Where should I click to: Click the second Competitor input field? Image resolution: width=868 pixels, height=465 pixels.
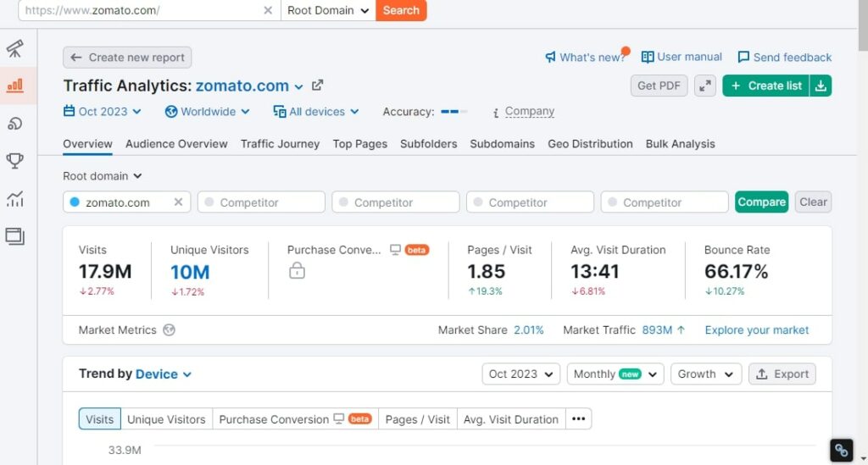[396, 202]
